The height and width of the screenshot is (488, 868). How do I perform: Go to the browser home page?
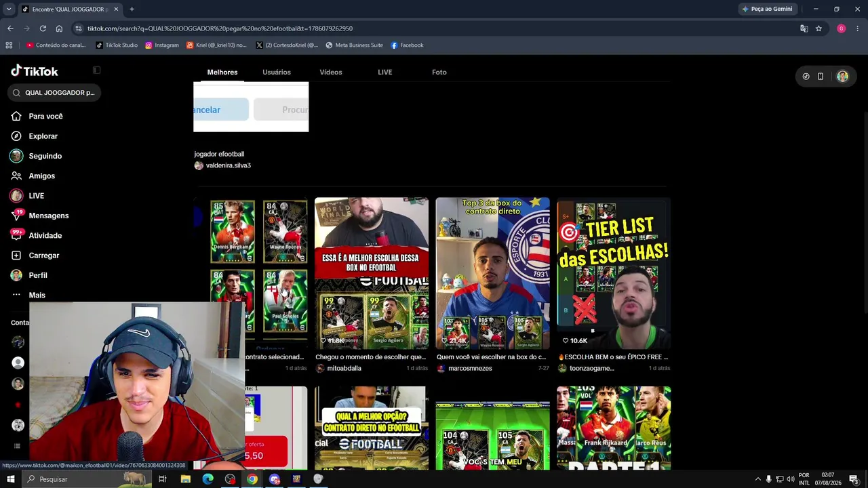click(x=59, y=28)
